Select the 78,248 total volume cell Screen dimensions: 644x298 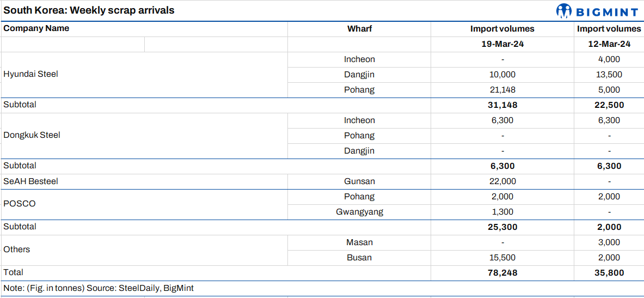(502, 273)
